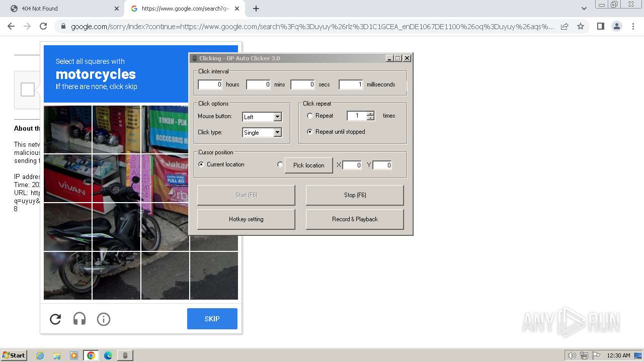Select captcha tile with TOKEN - PLN sign
The height and width of the screenshot is (362, 644).
tap(165, 129)
